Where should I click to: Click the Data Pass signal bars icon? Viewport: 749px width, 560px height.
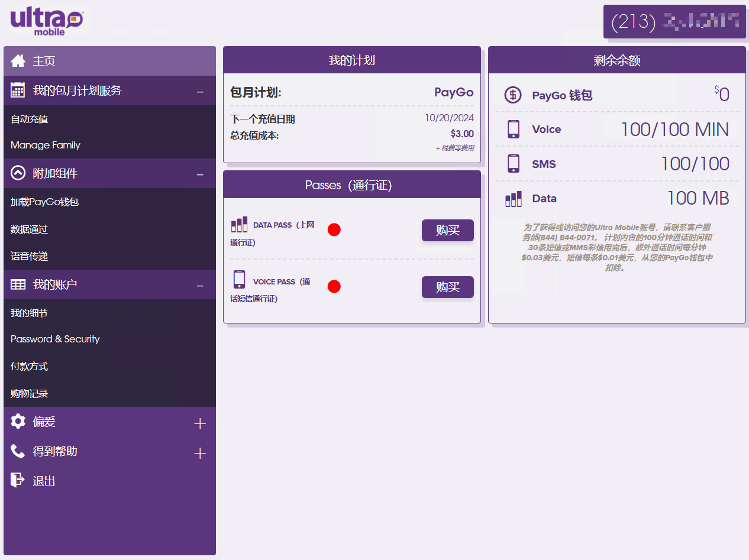239,224
